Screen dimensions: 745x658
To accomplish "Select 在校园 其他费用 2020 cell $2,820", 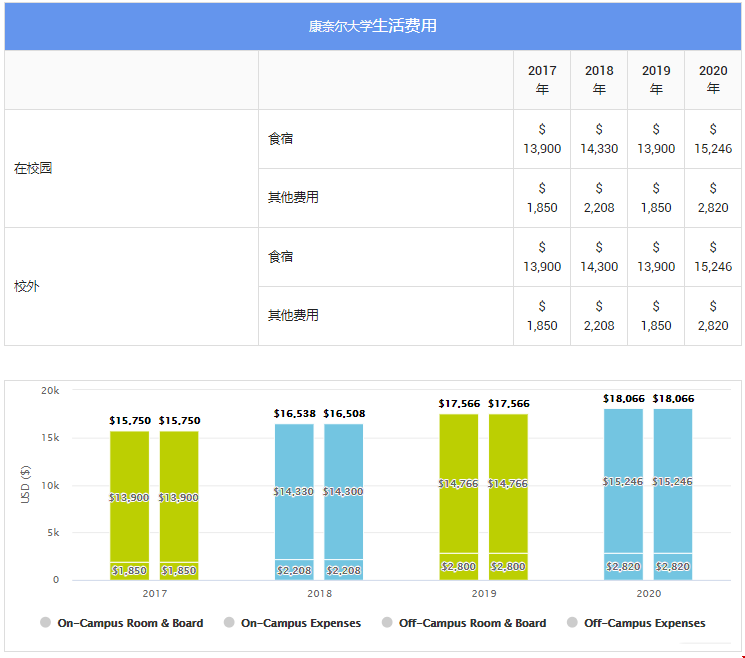I will [x=713, y=198].
